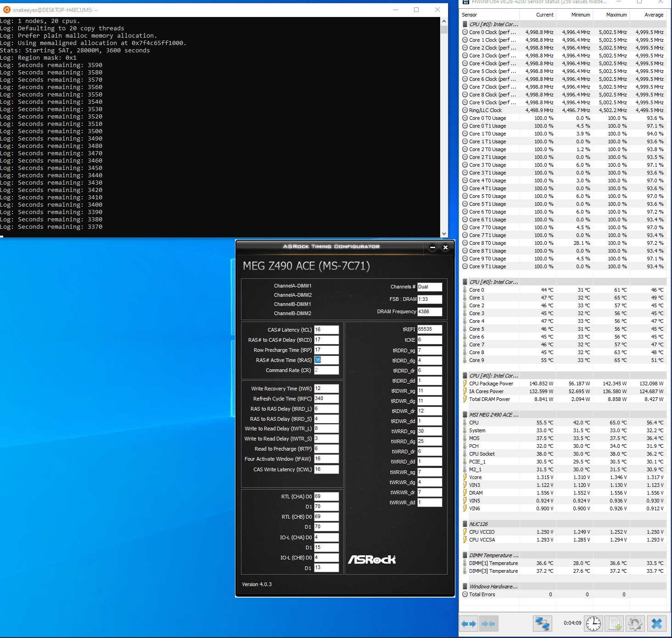This screenshot has width=672, height=638.
Task: Close the ASRock Timing Configurator with its X
Action: click(445, 248)
